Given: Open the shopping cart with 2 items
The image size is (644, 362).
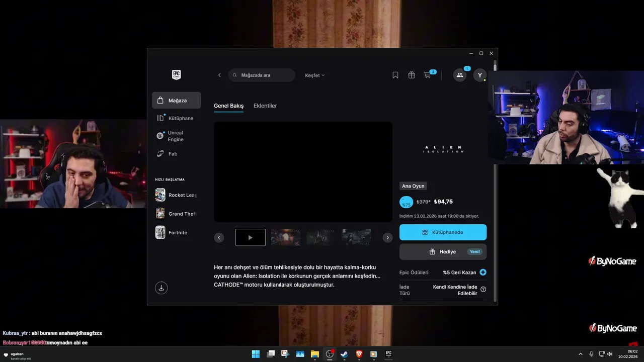Looking at the screenshot, I should click(x=428, y=75).
